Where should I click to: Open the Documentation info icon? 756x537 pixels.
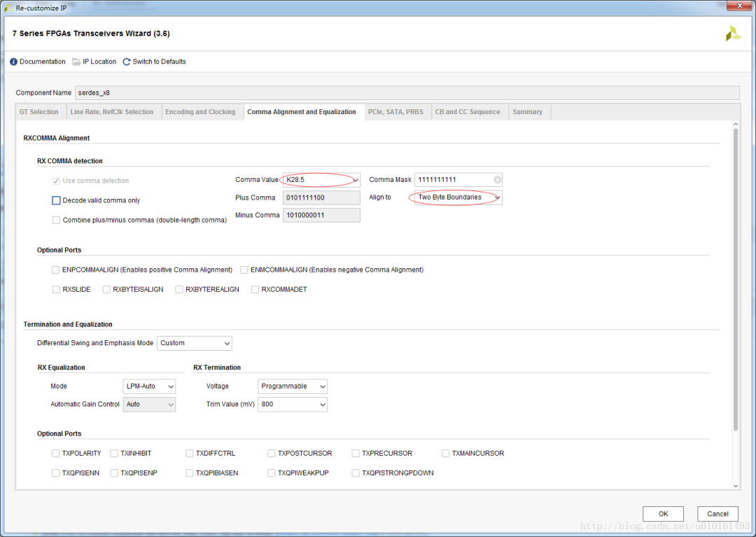[13, 62]
